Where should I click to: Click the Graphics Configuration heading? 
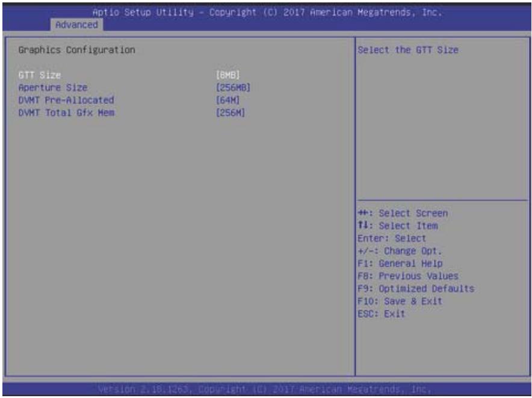(76, 50)
